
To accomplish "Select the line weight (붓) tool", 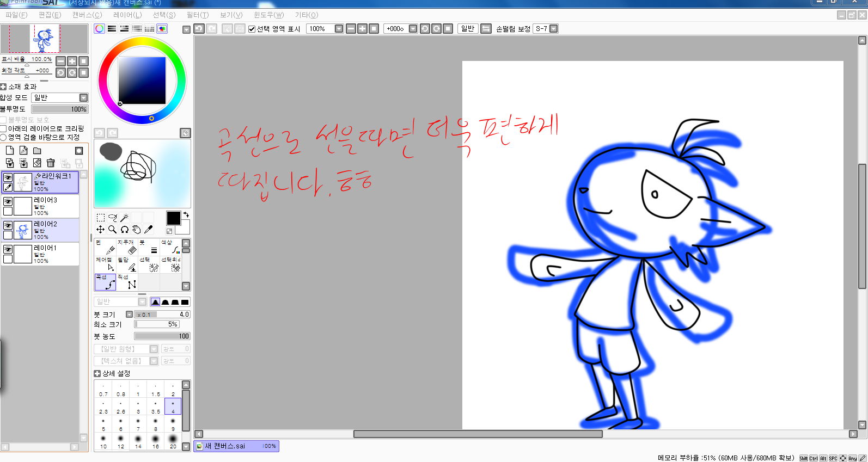I will pyautogui.click(x=149, y=248).
